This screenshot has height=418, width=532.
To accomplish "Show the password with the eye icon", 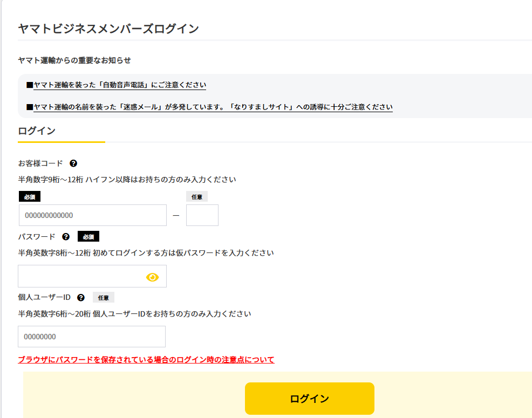I will click(153, 277).
